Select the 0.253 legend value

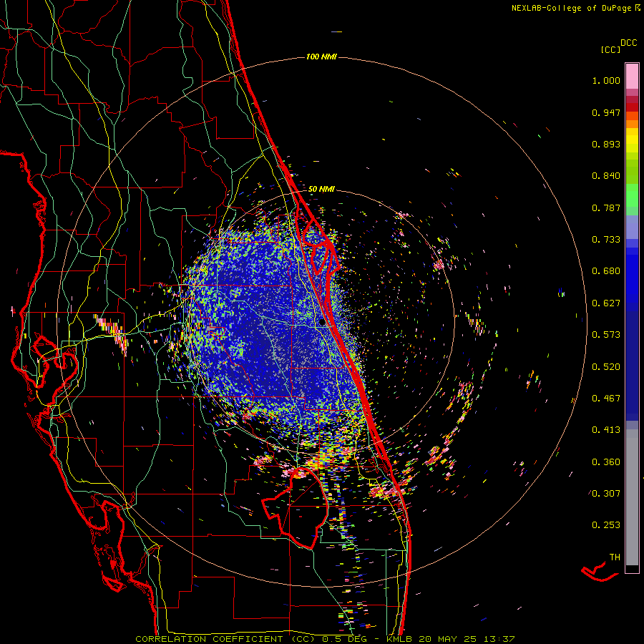pyautogui.click(x=606, y=525)
